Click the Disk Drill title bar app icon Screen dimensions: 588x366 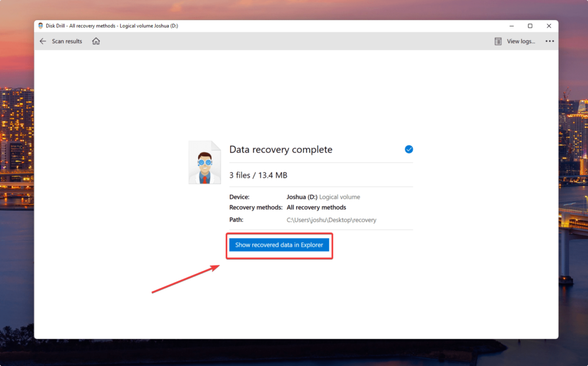(41, 26)
